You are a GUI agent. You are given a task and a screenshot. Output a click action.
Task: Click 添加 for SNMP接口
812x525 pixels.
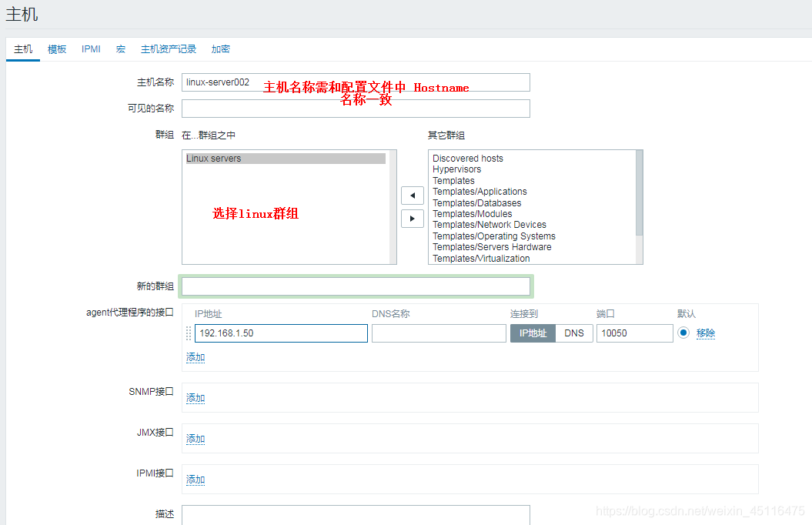[195, 398]
